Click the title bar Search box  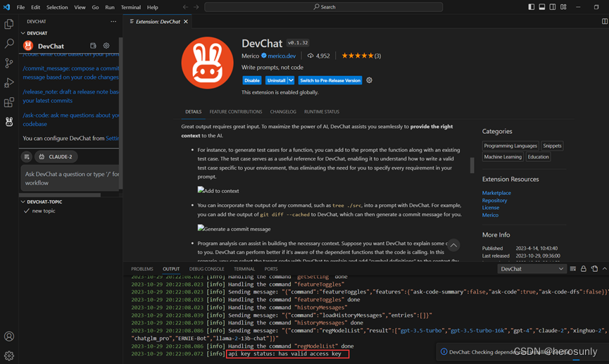(324, 7)
